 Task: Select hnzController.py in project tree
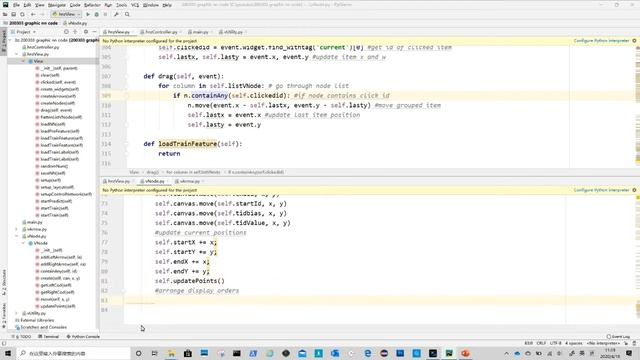coord(43,47)
